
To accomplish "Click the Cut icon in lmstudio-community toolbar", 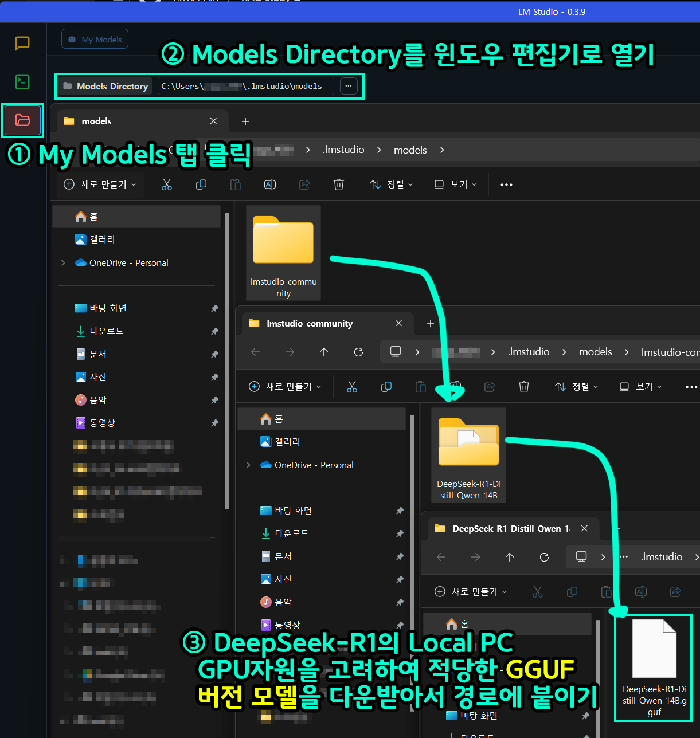I will (x=352, y=387).
